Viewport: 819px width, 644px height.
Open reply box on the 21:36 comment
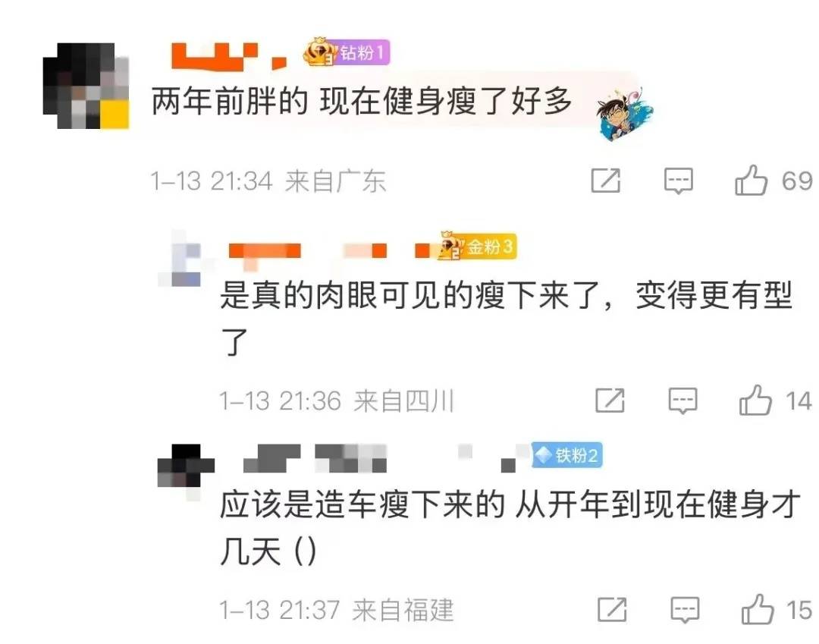click(x=682, y=401)
